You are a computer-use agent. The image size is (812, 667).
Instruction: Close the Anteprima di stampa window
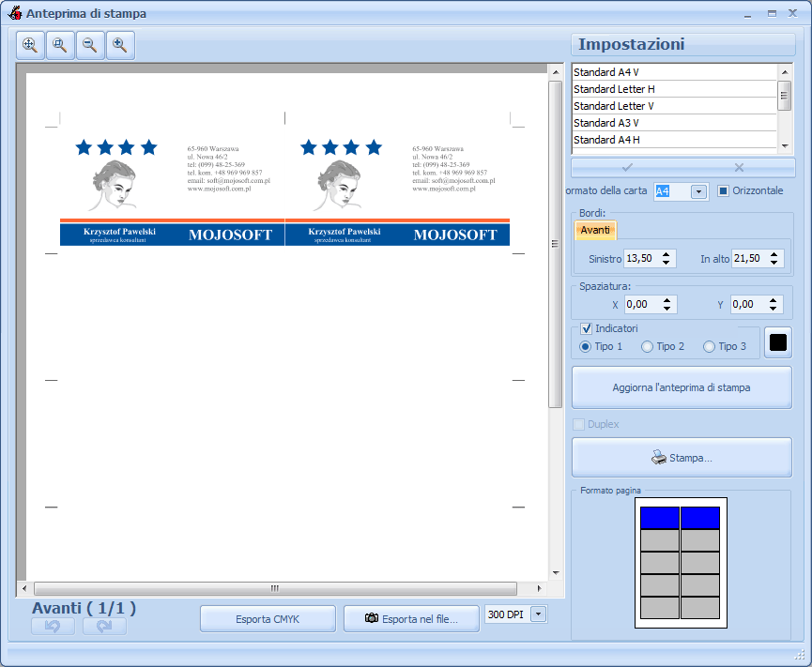[793, 13]
